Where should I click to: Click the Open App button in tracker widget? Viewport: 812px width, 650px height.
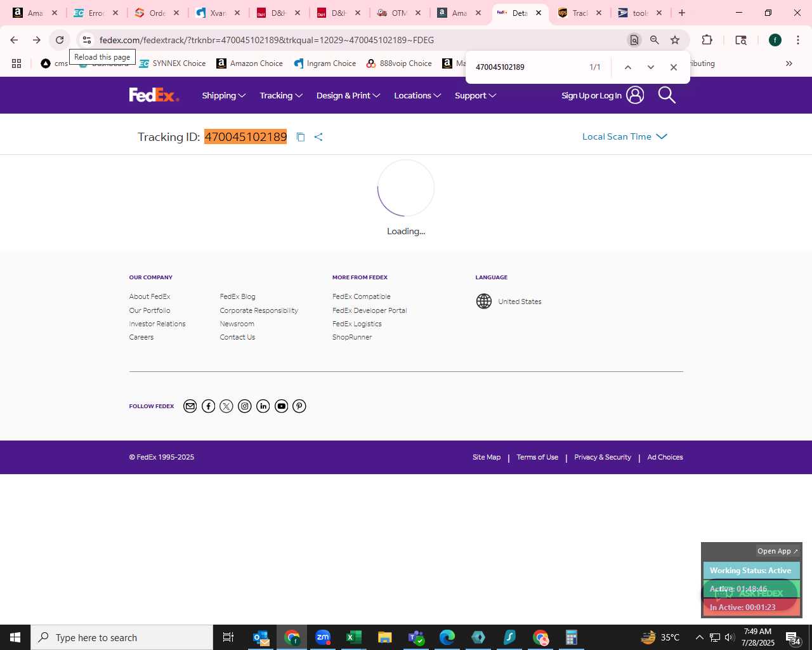click(778, 551)
